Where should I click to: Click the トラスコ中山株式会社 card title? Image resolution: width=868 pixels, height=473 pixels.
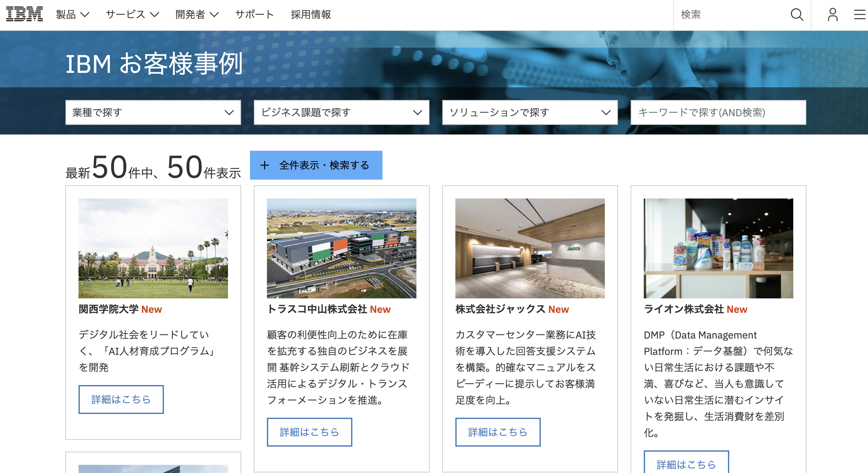point(317,309)
